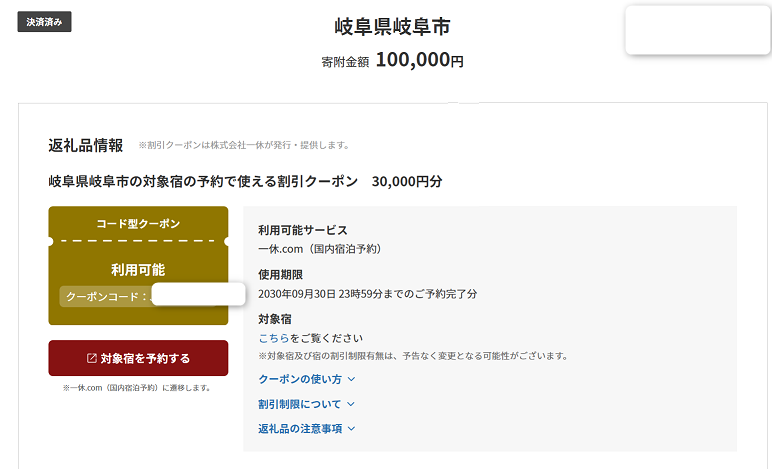Expand the クーポンの使い方 section
Screen dimensions: 772x469
click(x=300, y=379)
